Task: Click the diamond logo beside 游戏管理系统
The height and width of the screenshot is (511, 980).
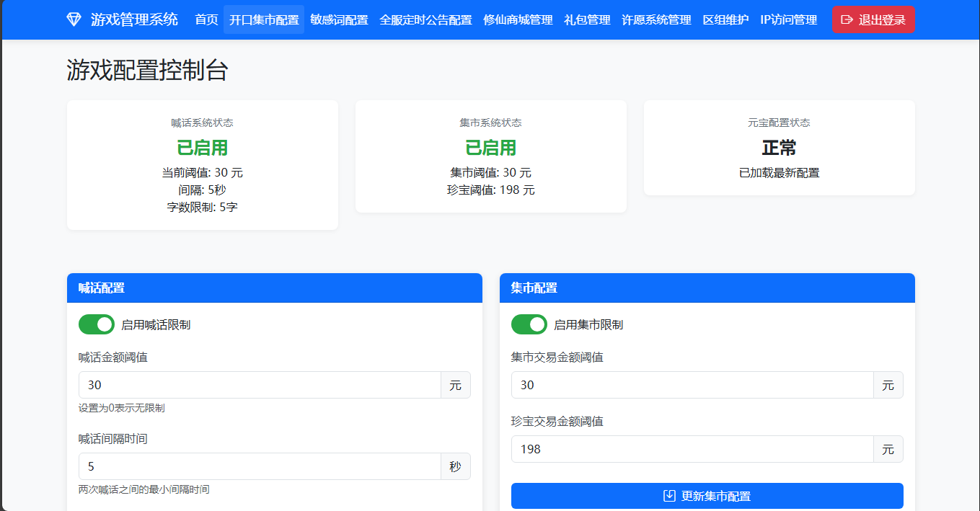Action: coord(73,19)
